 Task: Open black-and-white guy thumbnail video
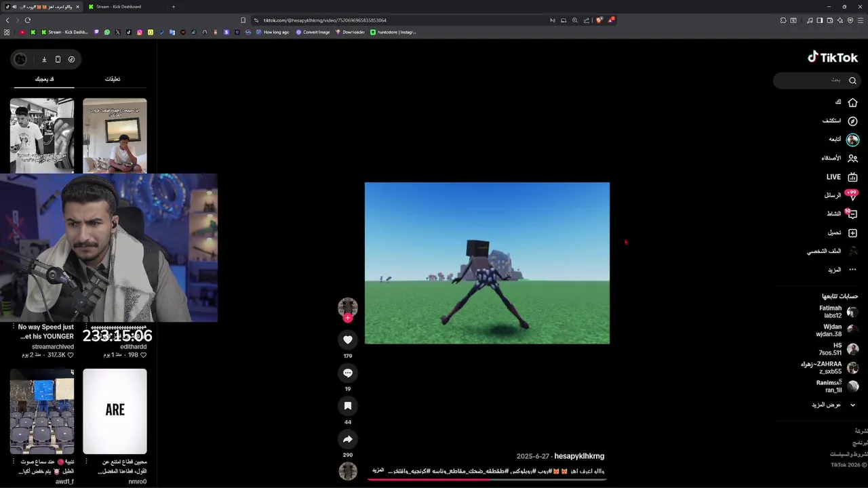click(x=42, y=136)
